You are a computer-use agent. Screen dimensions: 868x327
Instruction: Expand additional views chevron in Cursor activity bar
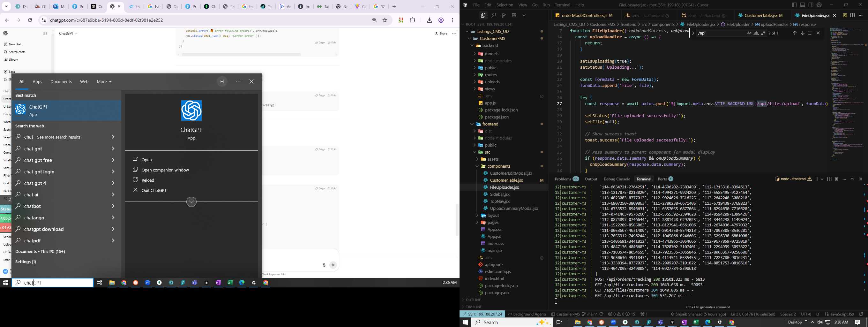coord(524,15)
